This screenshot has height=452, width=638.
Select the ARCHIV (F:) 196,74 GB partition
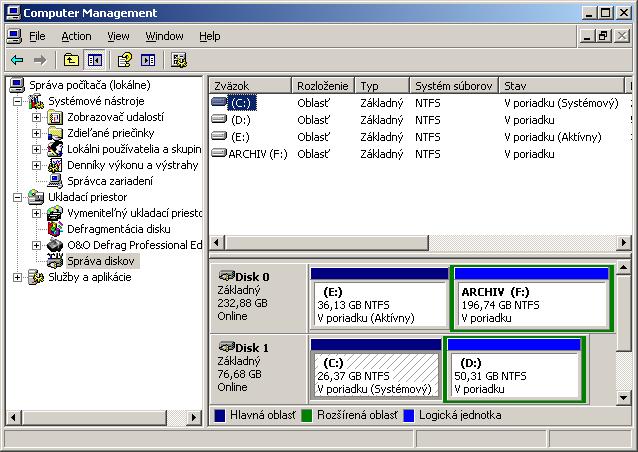531,298
